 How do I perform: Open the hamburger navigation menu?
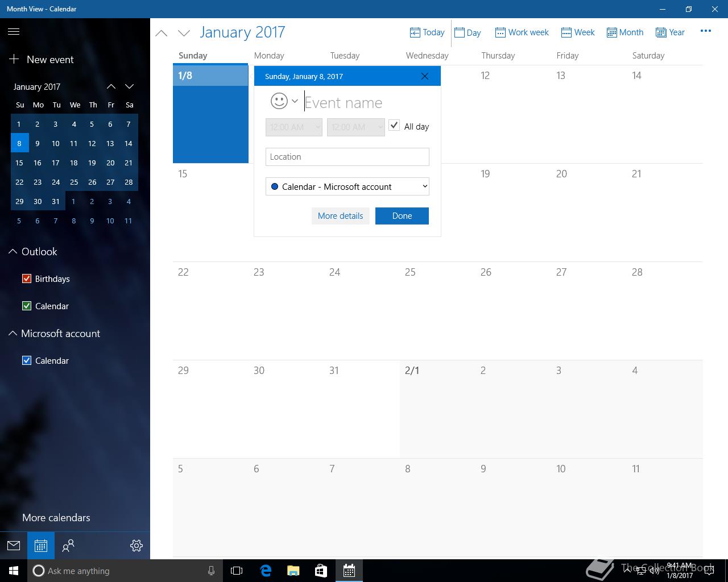click(x=14, y=32)
